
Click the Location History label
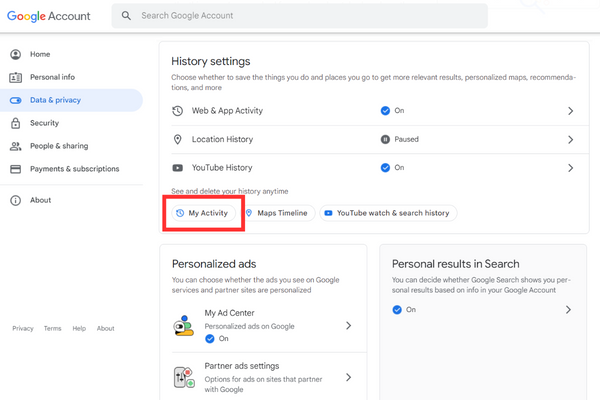[222, 139]
